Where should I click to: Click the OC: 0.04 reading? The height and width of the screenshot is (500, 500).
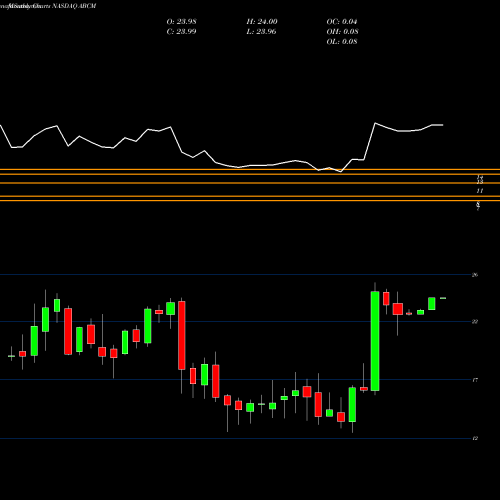tap(342, 22)
